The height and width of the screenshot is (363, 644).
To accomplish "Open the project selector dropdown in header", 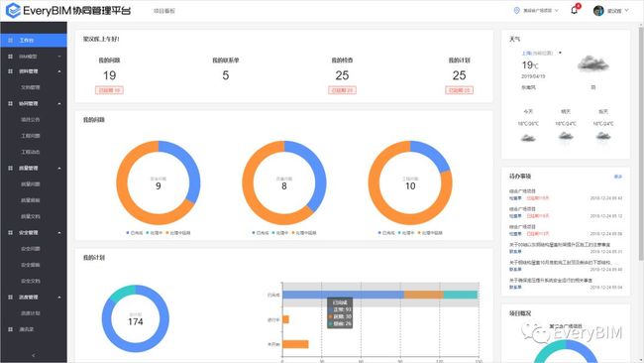I will [x=541, y=10].
